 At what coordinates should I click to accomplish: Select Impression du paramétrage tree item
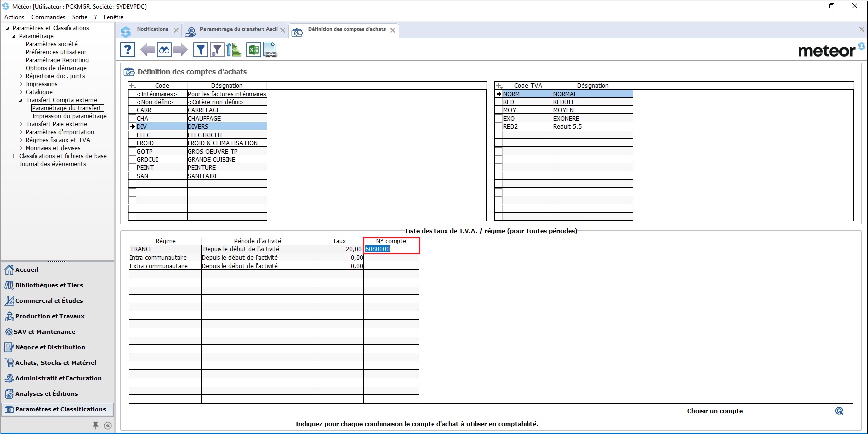69,116
